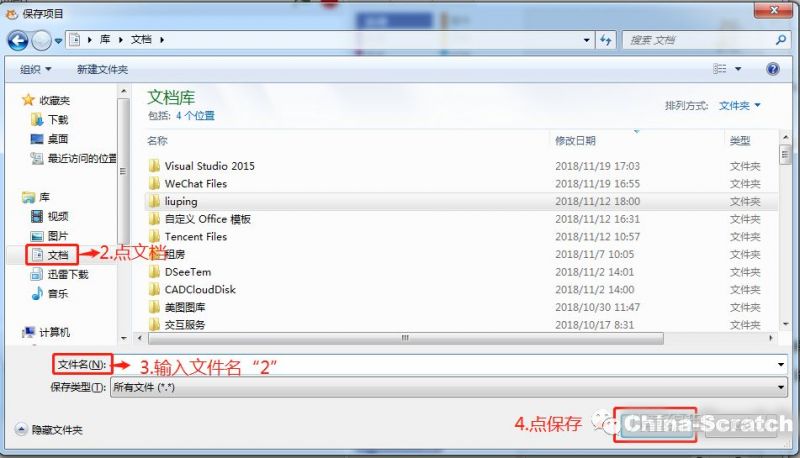Viewport: 800px width, 458px height.
Task: Select 迅雷下载 in the sidebar
Action: point(67,274)
